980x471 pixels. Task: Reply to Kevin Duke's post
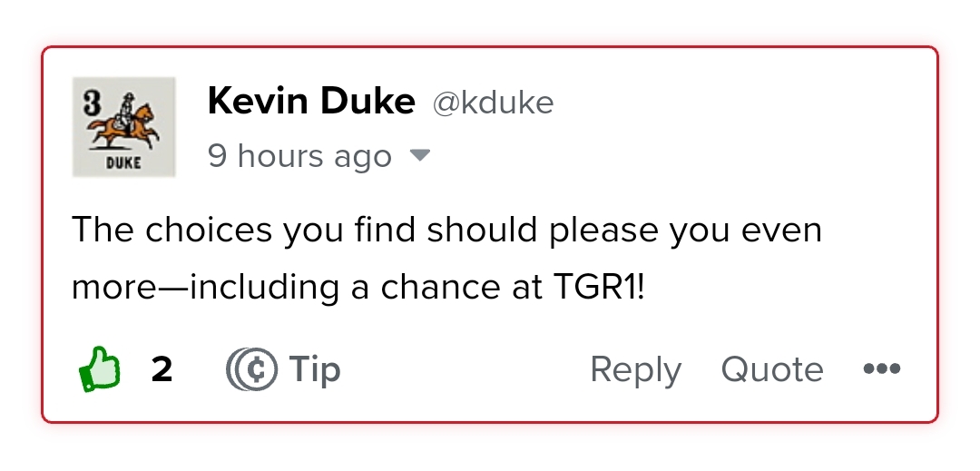pyautogui.click(x=635, y=369)
